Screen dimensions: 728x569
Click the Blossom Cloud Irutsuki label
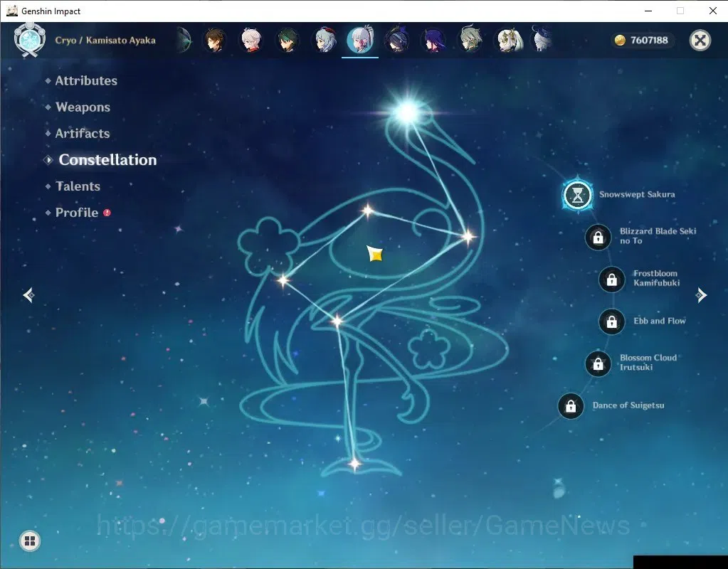coord(648,363)
